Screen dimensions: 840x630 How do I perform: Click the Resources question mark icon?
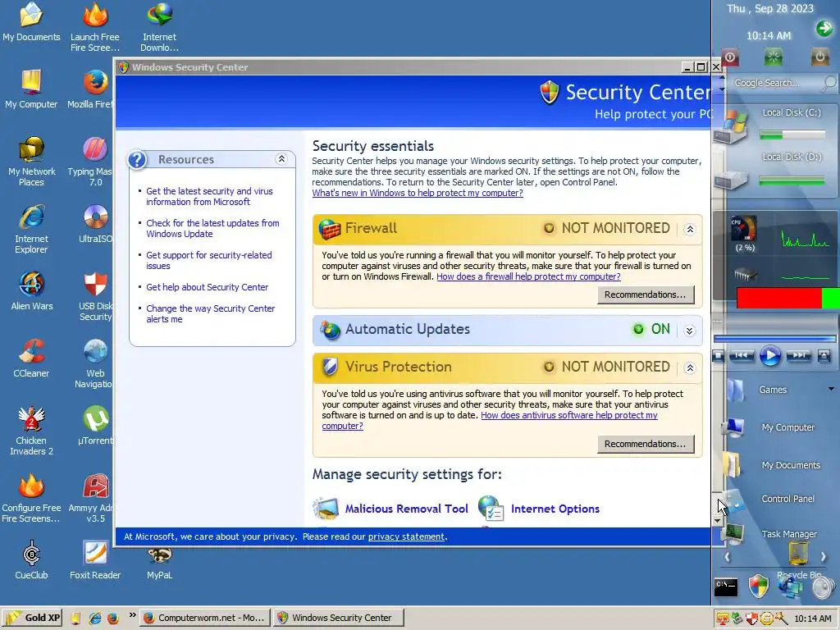click(x=138, y=160)
